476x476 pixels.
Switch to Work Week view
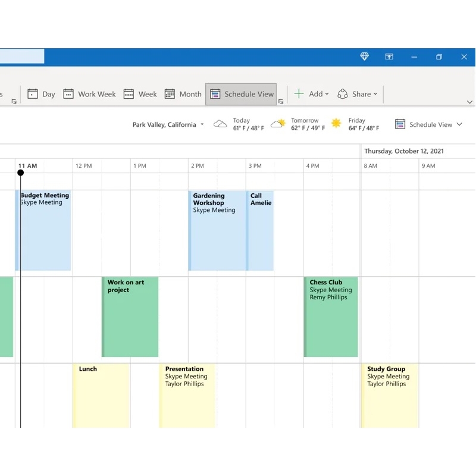(x=89, y=94)
